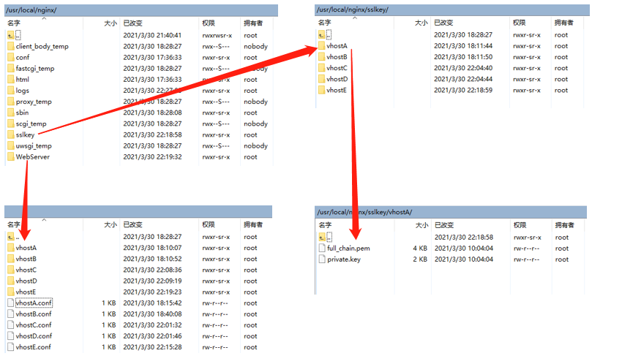The image size is (622, 364).
Task: Select vhostC folder icon dated 22:04:40
Action: click(322, 68)
